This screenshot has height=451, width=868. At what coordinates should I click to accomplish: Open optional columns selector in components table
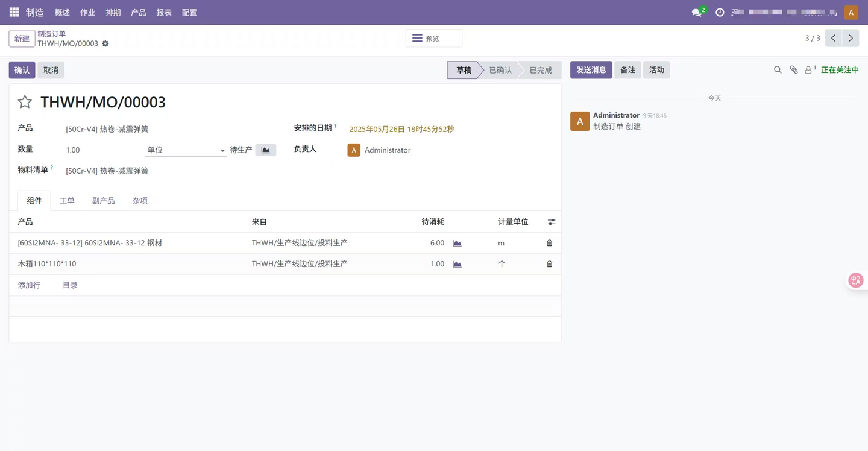pyautogui.click(x=551, y=221)
